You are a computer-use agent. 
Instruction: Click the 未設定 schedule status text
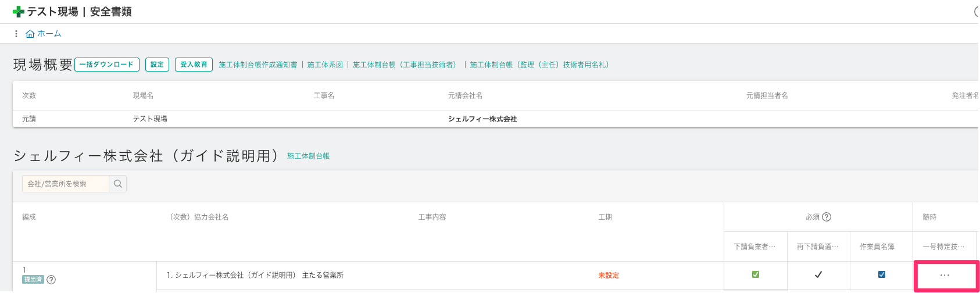609,276
